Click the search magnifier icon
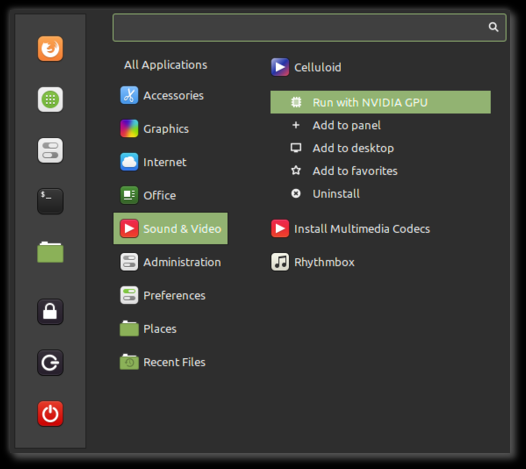This screenshot has height=469, width=526. (493, 27)
